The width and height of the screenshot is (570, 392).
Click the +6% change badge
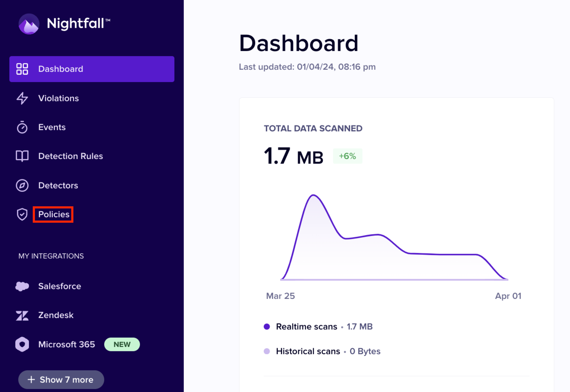347,156
